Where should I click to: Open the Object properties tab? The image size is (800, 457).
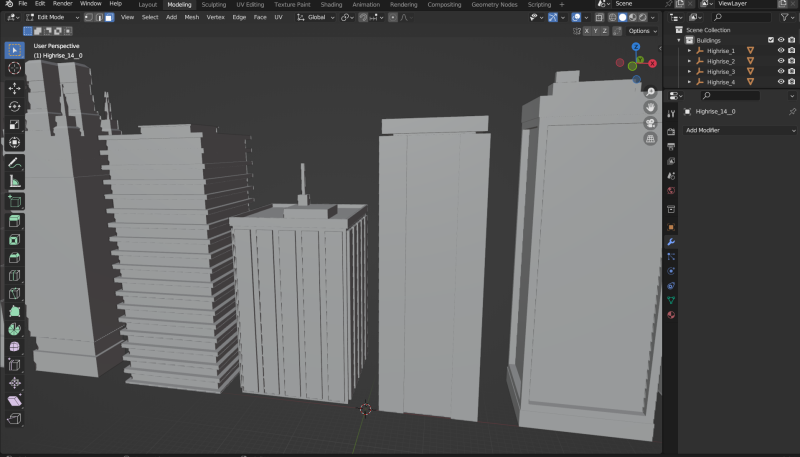tap(671, 227)
